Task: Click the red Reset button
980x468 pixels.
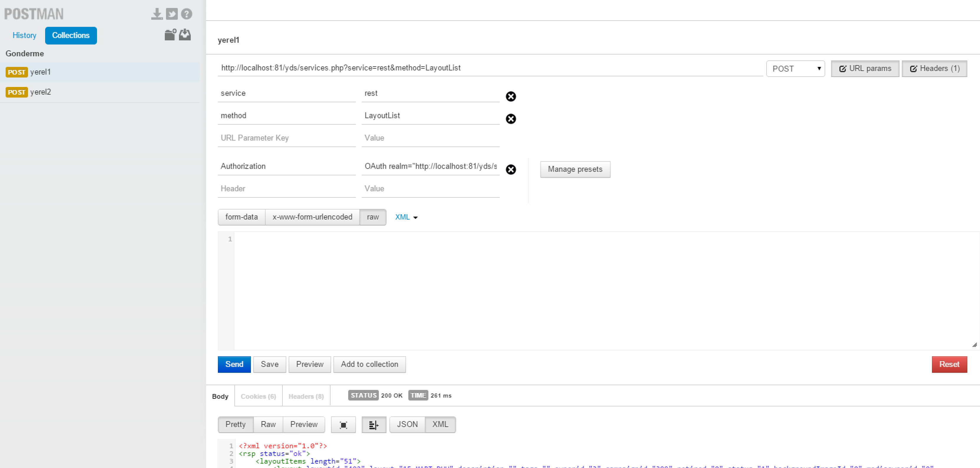Action: pos(949,365)
